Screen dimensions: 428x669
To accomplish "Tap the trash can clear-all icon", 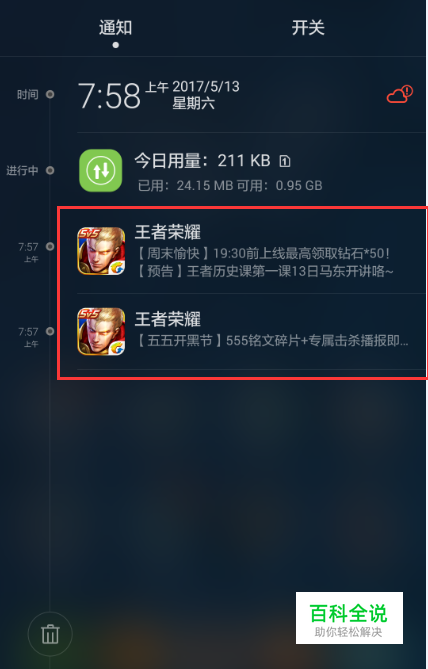I will point(50,634).
